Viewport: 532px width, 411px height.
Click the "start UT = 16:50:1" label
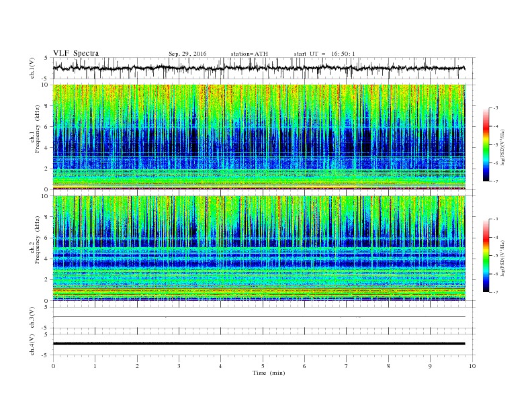(324, 54)
